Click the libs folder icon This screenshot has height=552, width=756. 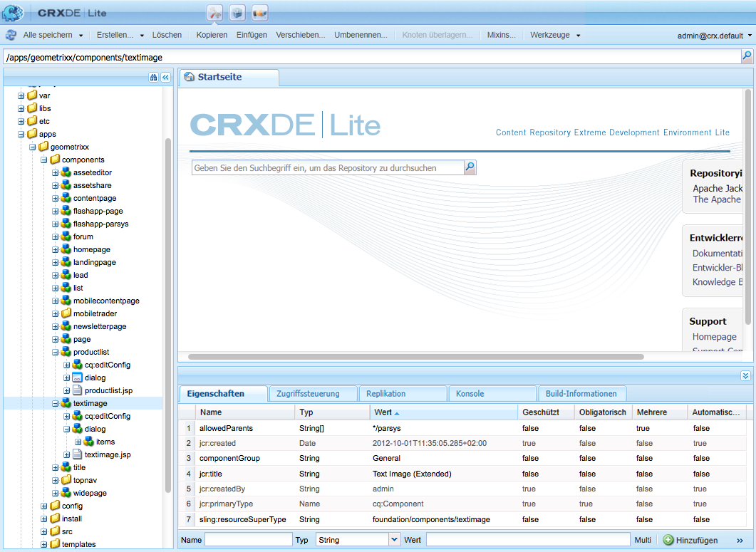[x=32, y=108]
